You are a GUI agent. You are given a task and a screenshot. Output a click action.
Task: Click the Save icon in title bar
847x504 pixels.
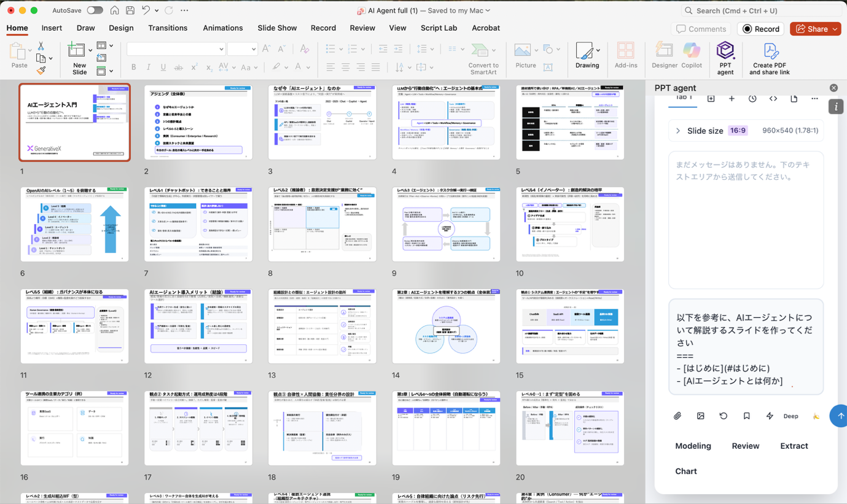pos(130,10)
